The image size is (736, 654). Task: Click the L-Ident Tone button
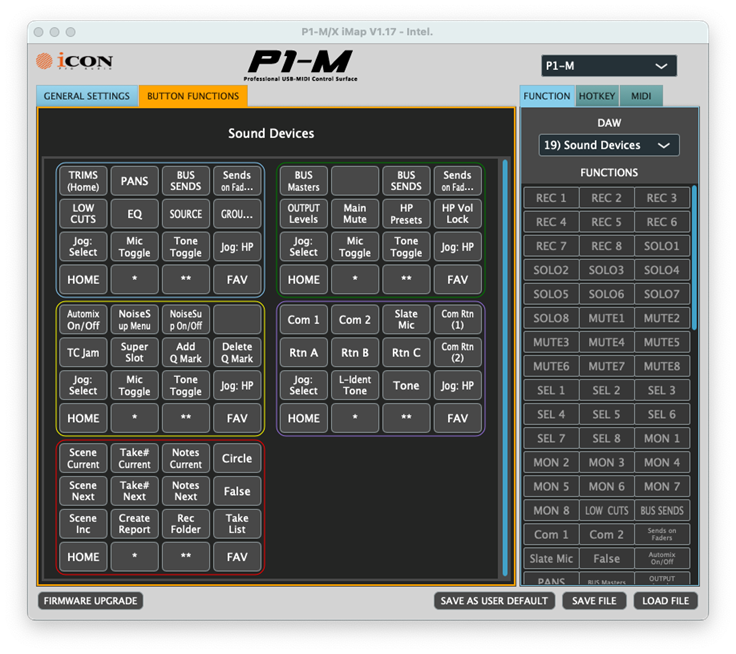[355, 385]
